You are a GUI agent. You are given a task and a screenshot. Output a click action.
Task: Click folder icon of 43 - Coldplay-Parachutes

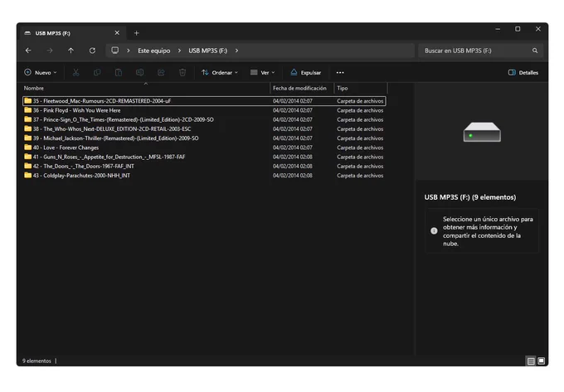[x=27, y=176]
